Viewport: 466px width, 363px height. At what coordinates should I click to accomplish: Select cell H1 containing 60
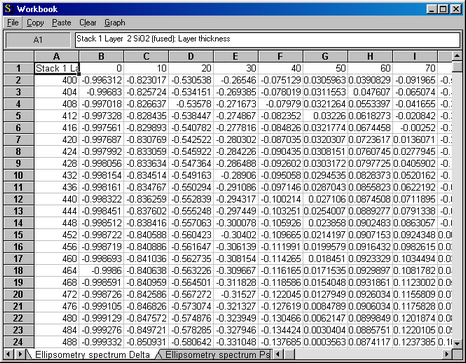370,68
